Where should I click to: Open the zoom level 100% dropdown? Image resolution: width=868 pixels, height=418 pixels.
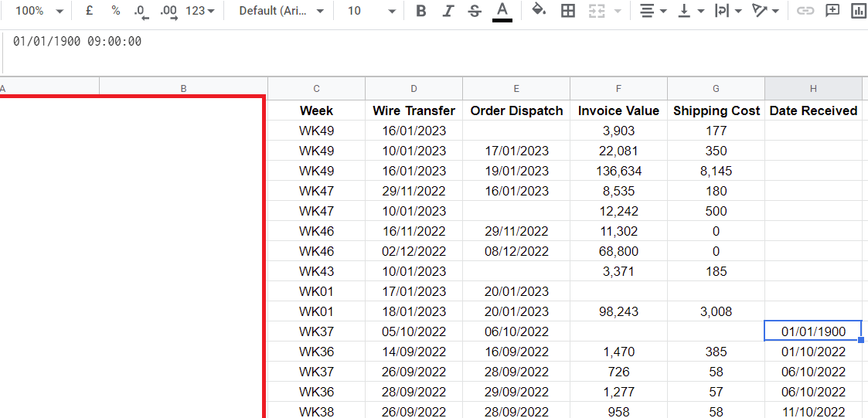(x=39, y=11)
